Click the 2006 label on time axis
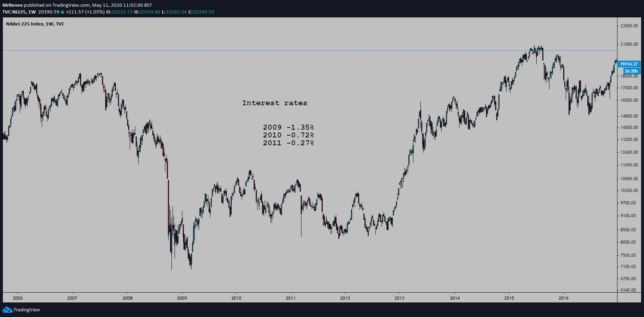 tap(18, 298)
